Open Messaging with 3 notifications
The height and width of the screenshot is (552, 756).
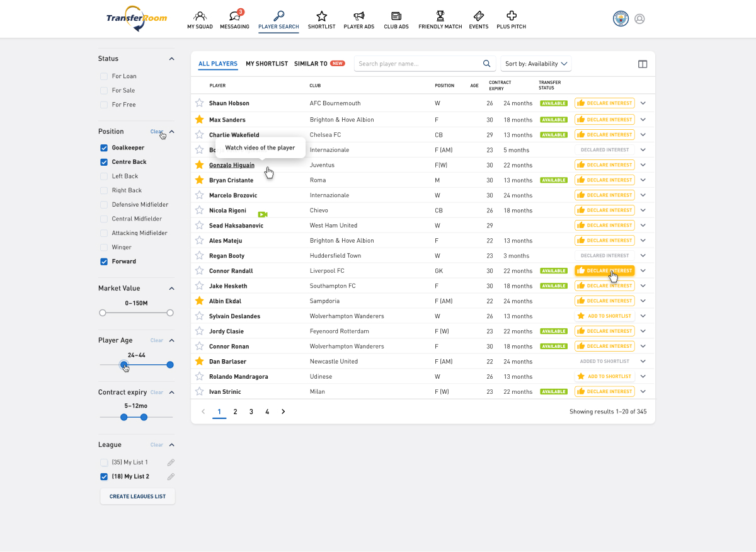pos(235,20)
